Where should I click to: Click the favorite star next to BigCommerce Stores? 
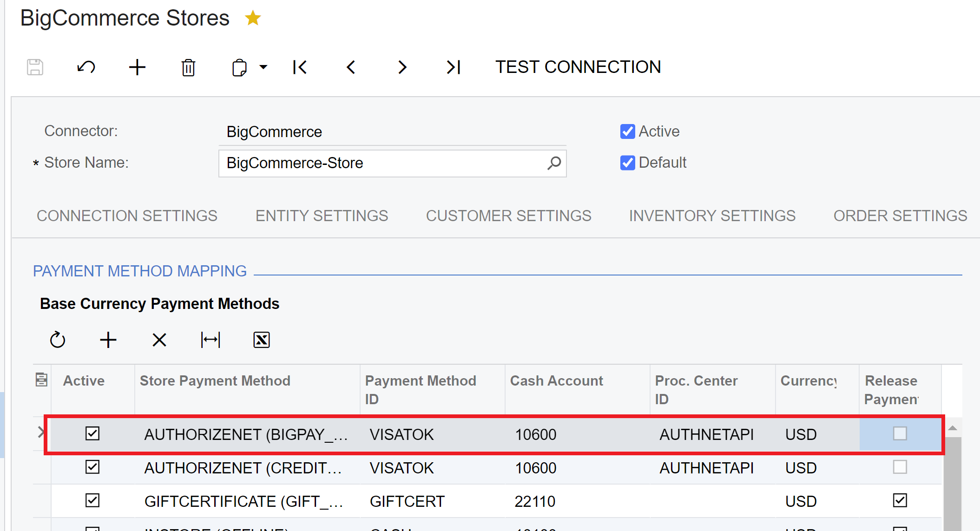coord(253,18)
